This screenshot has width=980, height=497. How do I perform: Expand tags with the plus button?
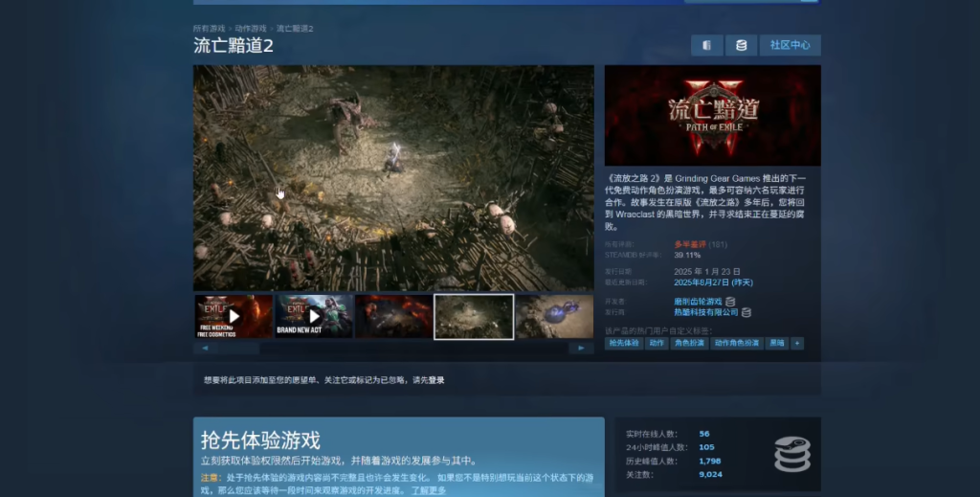click(797, 343)
